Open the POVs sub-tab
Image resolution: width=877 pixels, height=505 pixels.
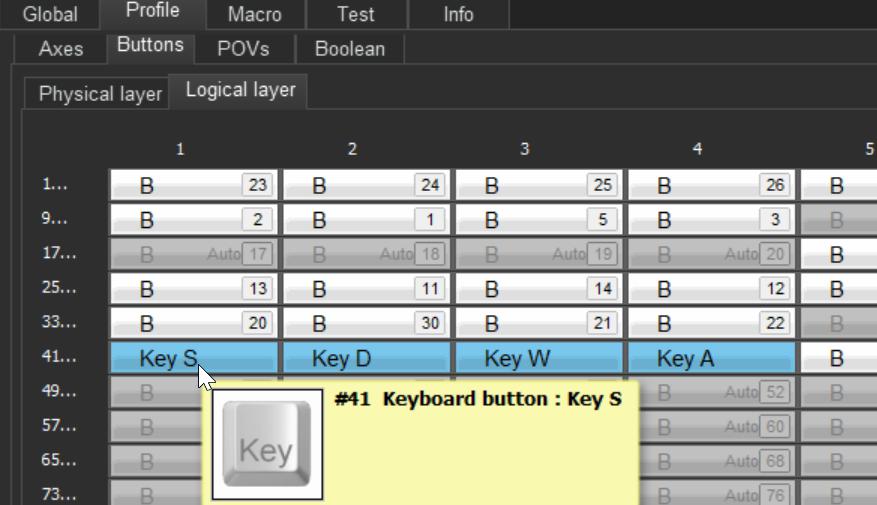point(243,48)
